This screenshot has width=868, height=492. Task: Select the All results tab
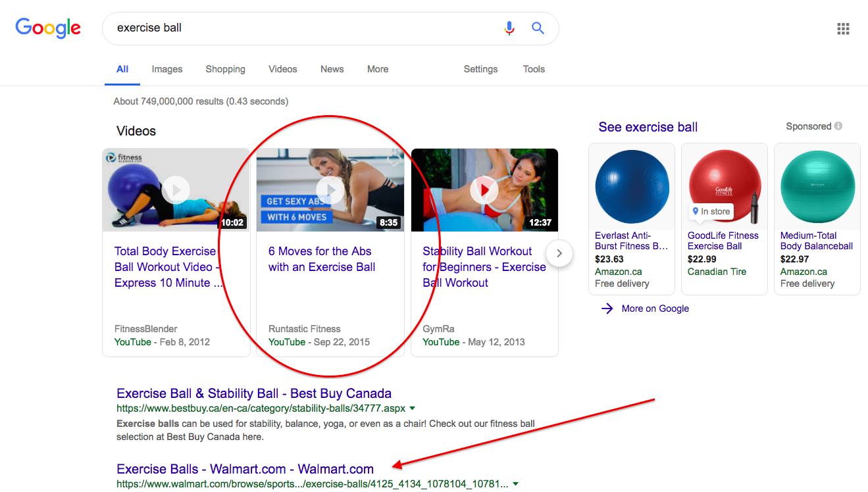pos(122,69)
